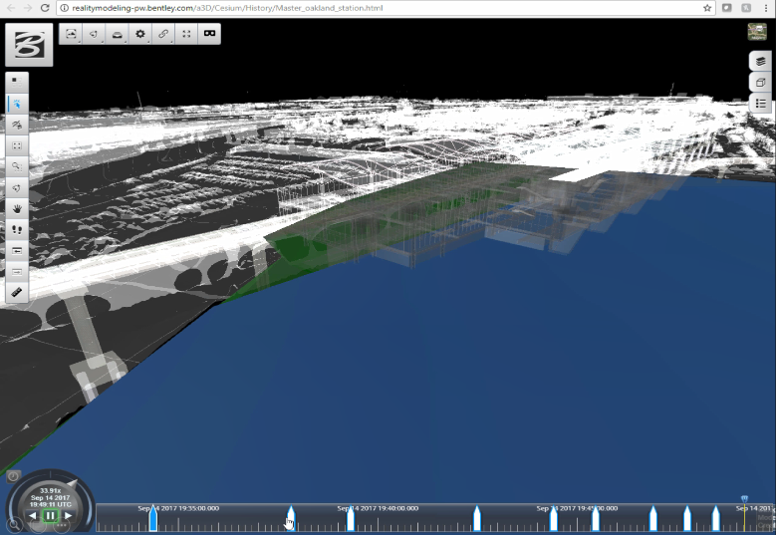Enable VR headset mode
The image size is (776, 535).
coord(210,34)
